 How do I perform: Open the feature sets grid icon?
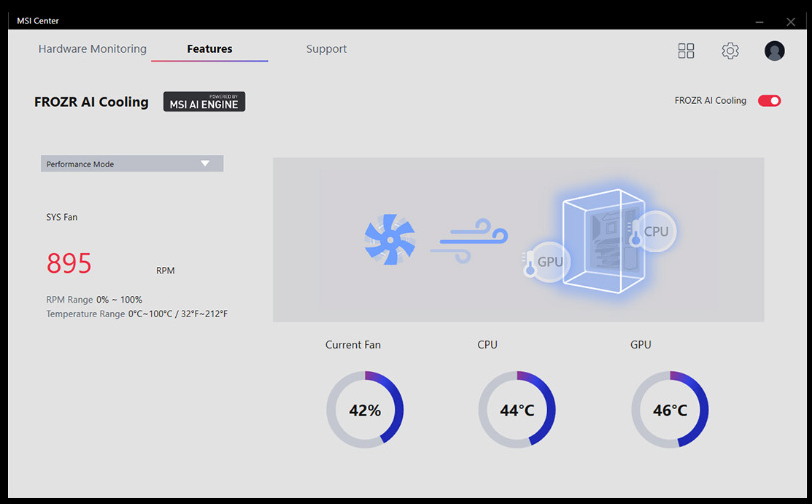point(686,50)
